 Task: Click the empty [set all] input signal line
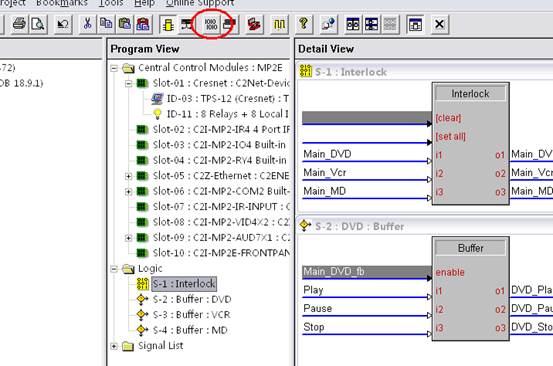pyautogui.click(x=367, y=142)
